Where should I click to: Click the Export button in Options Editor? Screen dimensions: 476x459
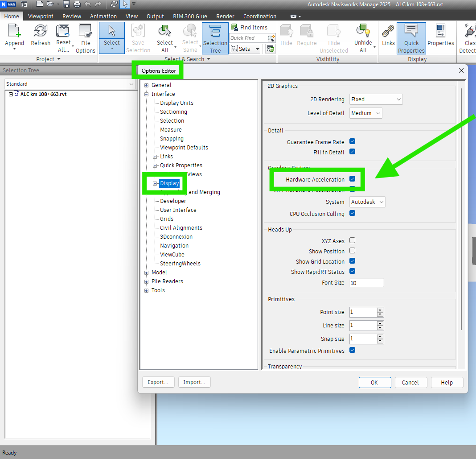pos(158,382)
